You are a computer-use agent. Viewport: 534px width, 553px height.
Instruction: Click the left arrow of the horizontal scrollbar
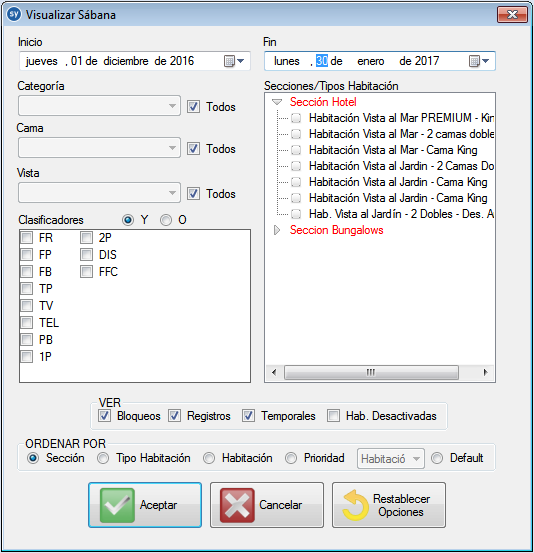(x=274, y=372)
